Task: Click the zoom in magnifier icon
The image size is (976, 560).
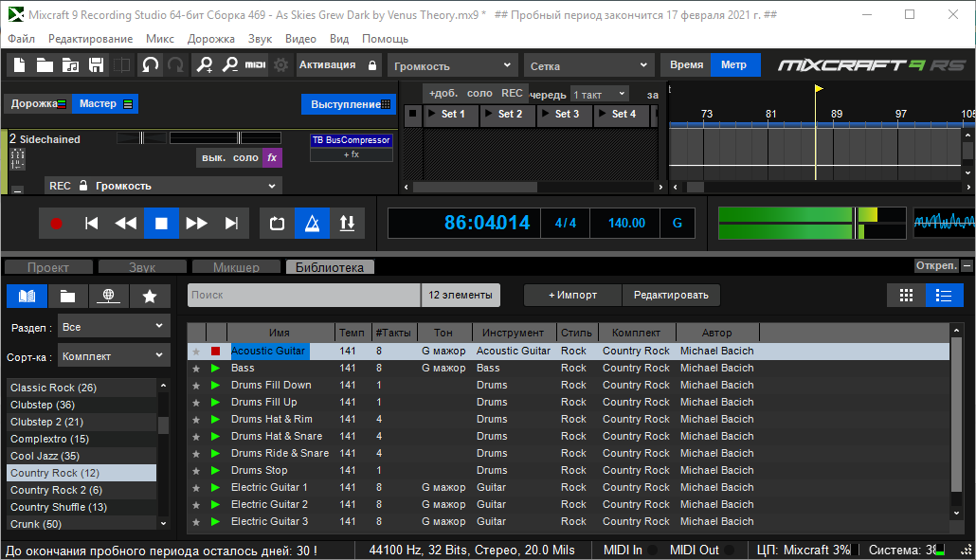Action: coord(204,65)
